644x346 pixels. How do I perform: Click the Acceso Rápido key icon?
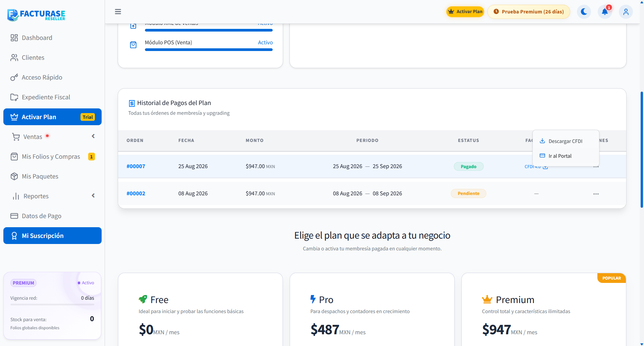(14, 77)
